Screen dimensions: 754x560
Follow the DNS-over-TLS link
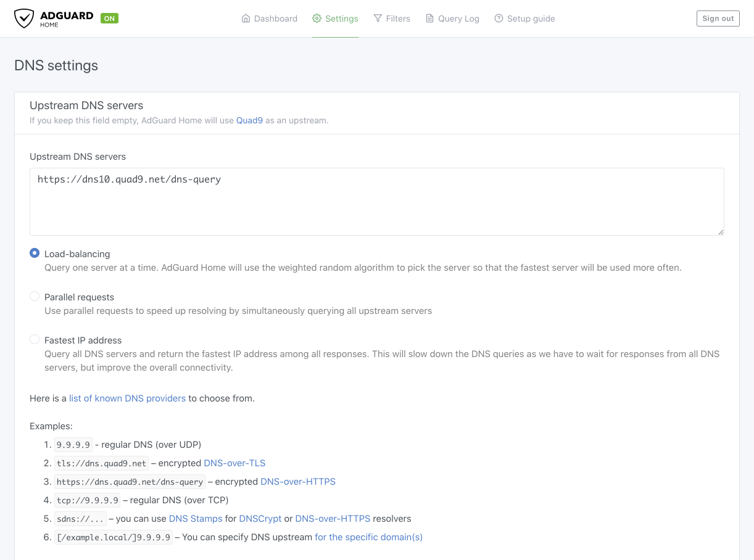(x=234, y=463)
